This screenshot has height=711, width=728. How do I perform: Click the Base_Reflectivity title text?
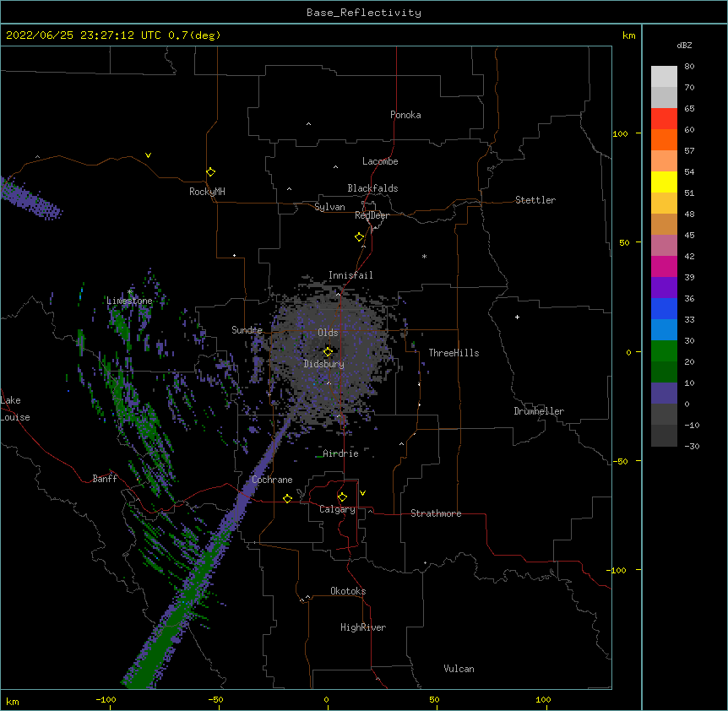click(364, 13)
